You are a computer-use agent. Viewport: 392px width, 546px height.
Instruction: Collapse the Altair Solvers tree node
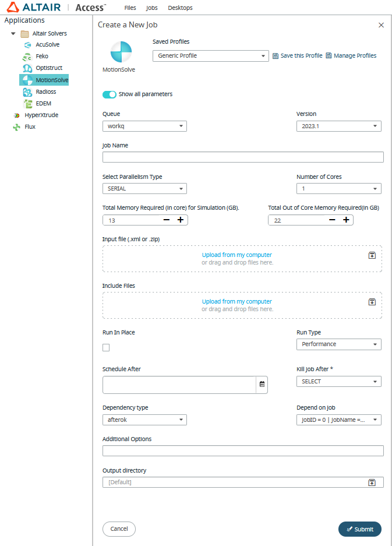tap(13, 34)
